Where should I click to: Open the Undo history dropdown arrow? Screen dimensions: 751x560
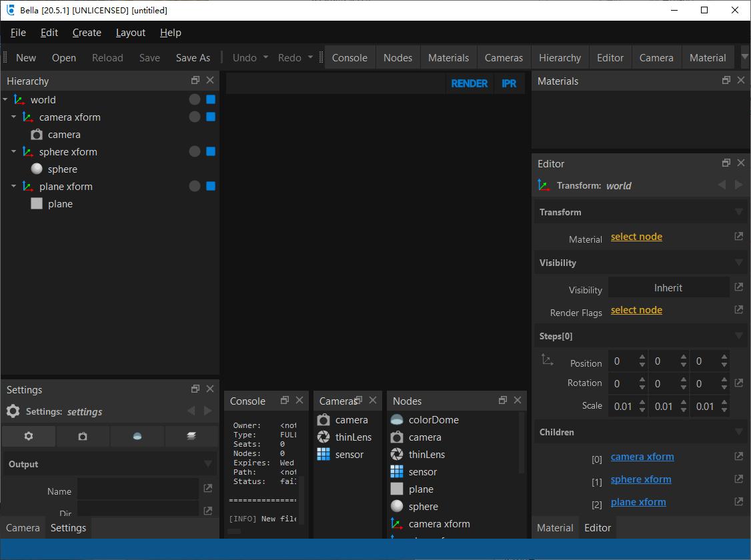(266, 57)
